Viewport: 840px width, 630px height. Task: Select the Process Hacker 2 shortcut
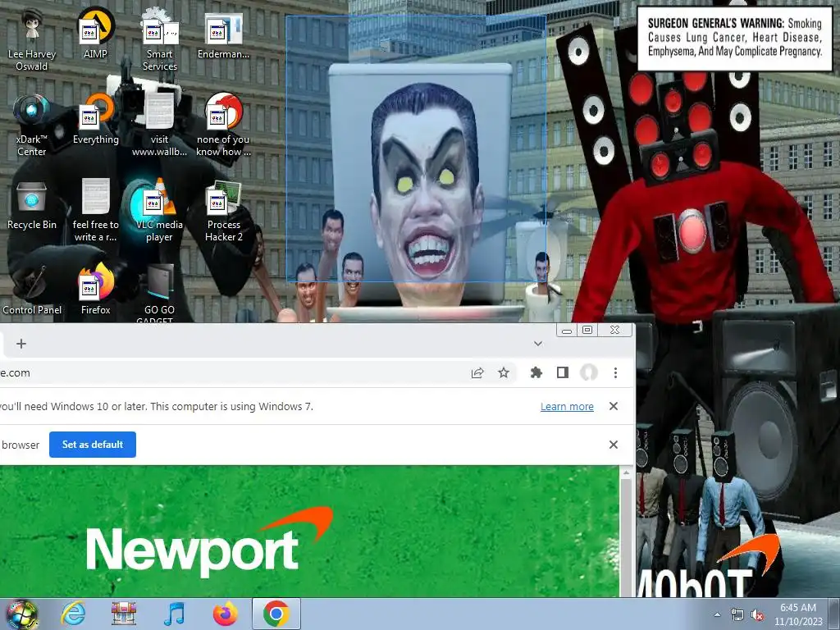[223, 211]
